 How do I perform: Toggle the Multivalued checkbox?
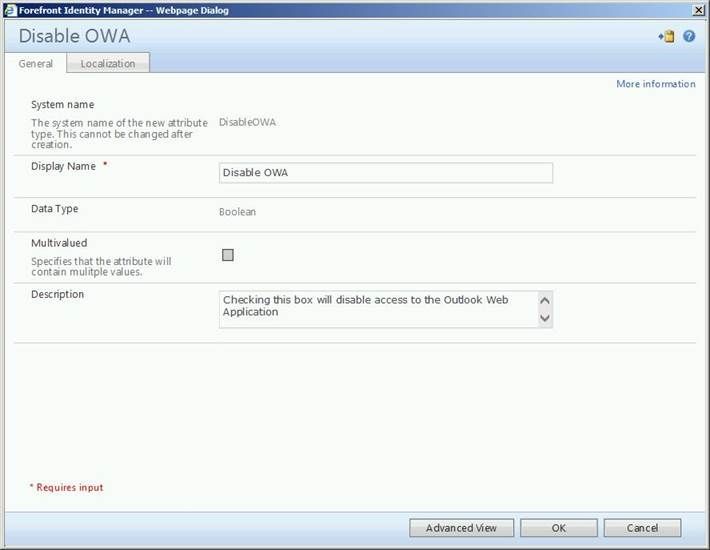[228, 255]
